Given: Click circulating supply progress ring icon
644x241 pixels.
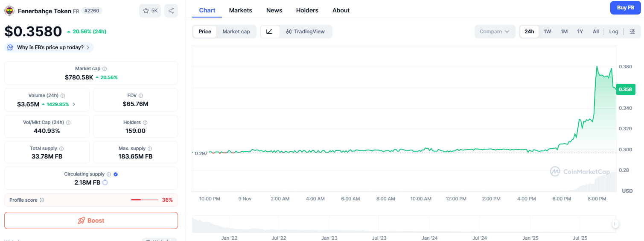Looking at the screenshot, I should point(105,182).
